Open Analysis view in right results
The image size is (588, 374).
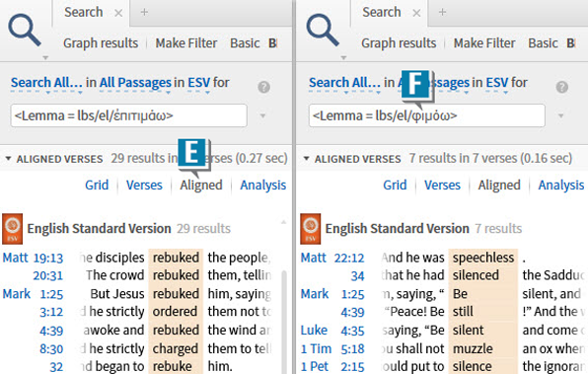click(x=561, y=186)
